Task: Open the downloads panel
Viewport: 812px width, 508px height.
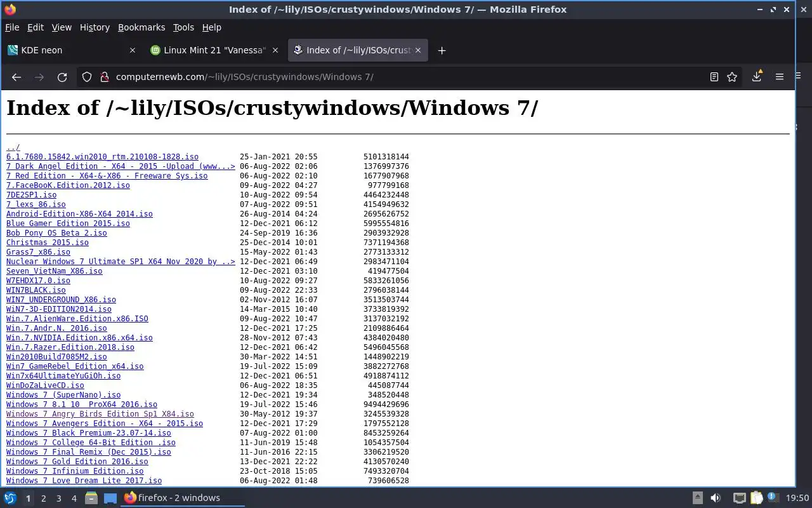Action: click(757, 76)
